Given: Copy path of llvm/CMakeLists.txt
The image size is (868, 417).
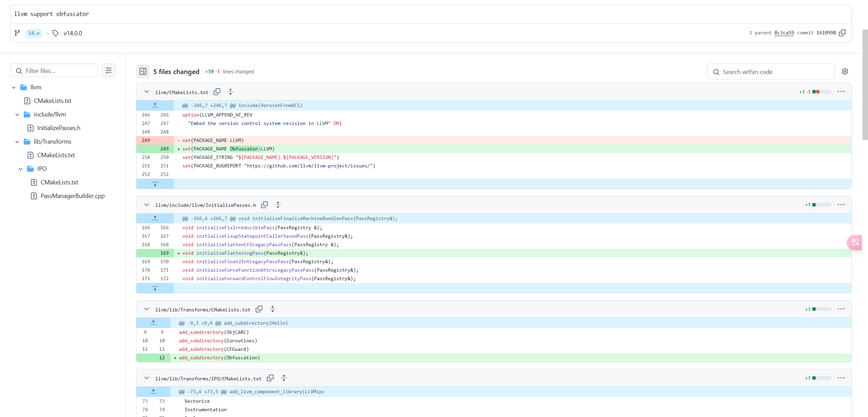Looking at the screenshot, I should point(217,92).
